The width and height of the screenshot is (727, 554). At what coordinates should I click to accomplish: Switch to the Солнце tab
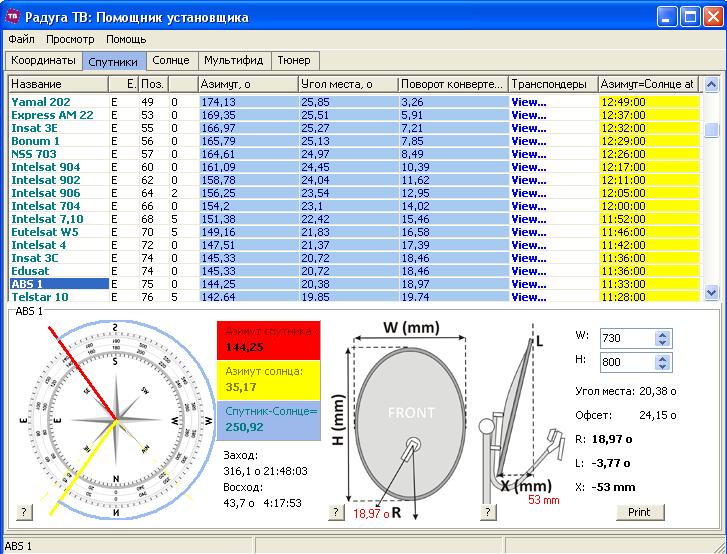(171, 60)
